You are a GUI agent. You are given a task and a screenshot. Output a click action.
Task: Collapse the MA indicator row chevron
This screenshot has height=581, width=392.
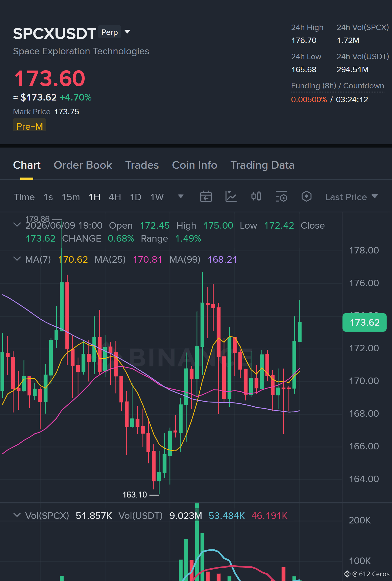(x=17, y=259)
